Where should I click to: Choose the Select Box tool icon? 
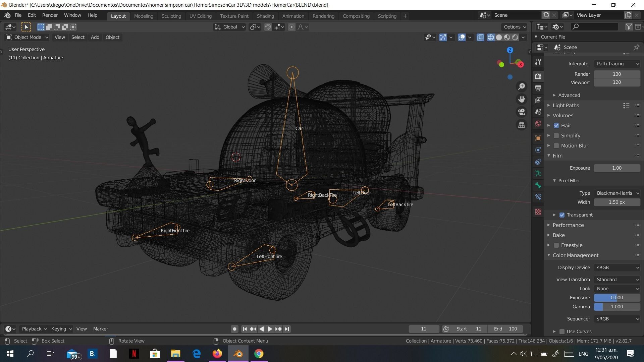(x=26, y=27)
